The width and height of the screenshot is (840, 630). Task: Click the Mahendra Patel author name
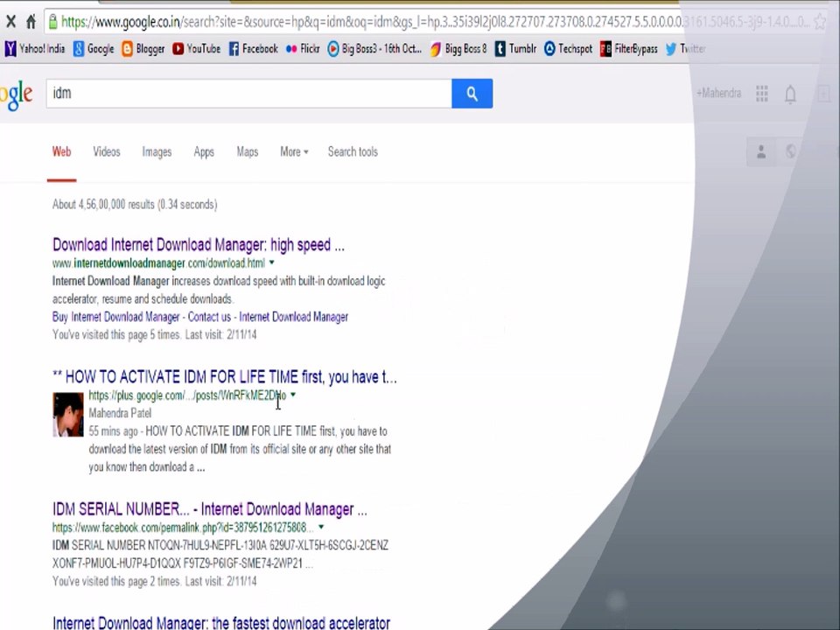point(120,413)
